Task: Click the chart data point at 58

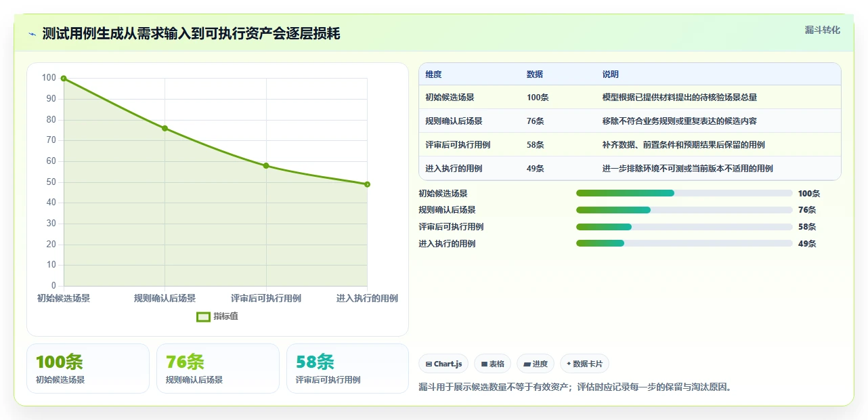Action: click(266, 165)
